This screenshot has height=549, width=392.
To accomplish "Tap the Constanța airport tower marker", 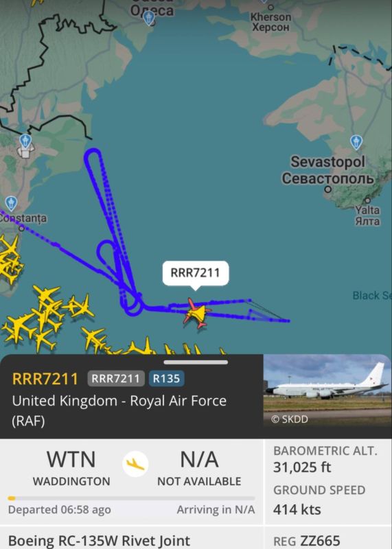I will point(11,204).
